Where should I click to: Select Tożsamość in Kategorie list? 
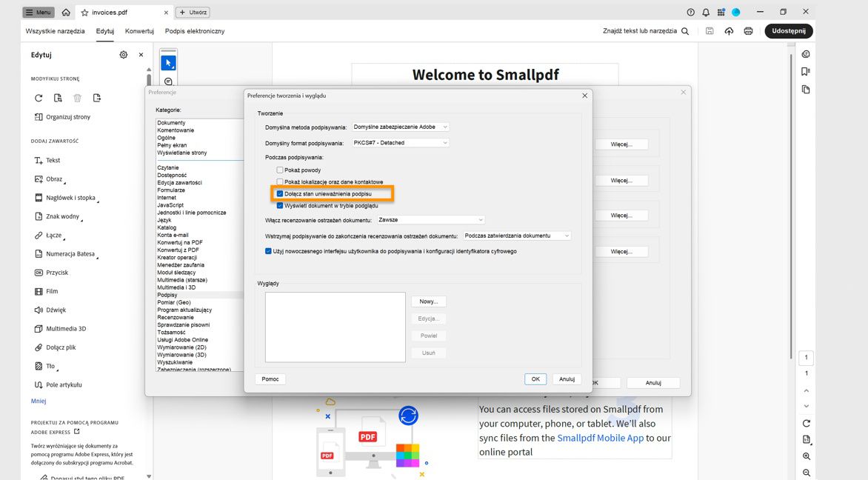click(171, 332)
